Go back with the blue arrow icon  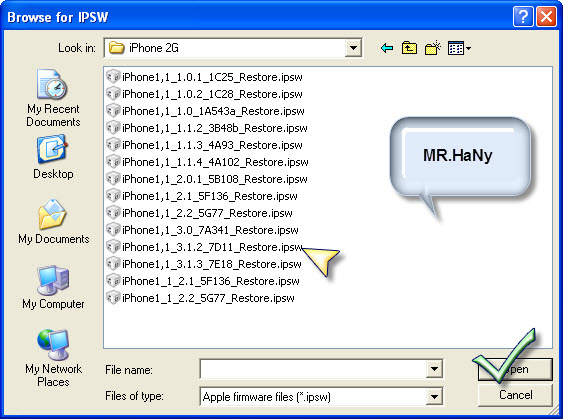387,48
